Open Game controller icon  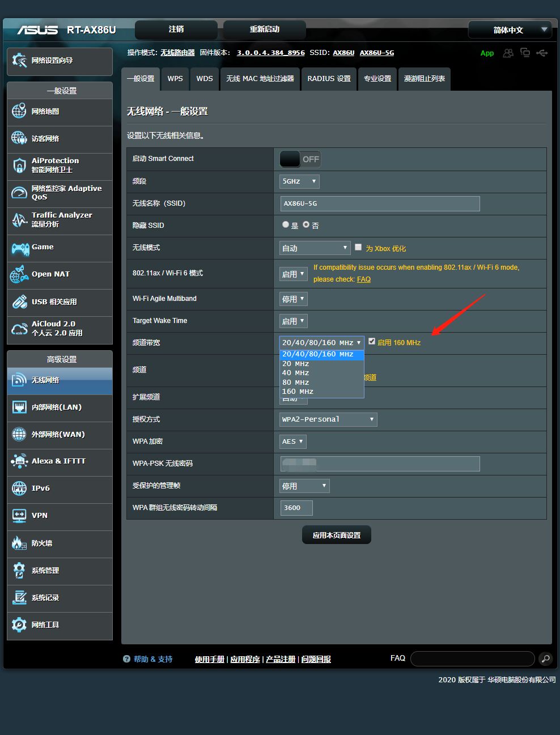click(x=20, y=248)
